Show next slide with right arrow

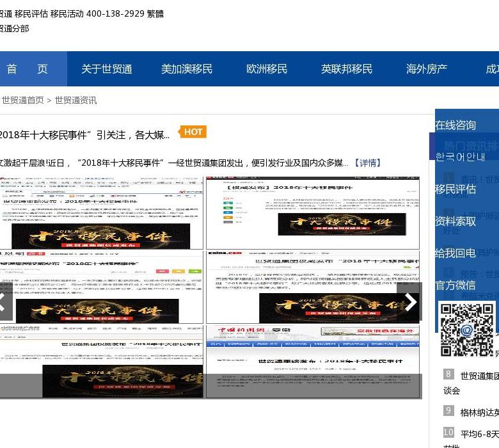[x=409, y=301]
